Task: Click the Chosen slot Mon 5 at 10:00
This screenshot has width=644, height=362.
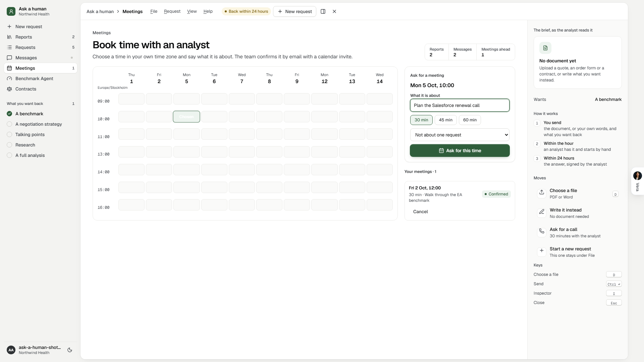Action: (x=186, y=117)
